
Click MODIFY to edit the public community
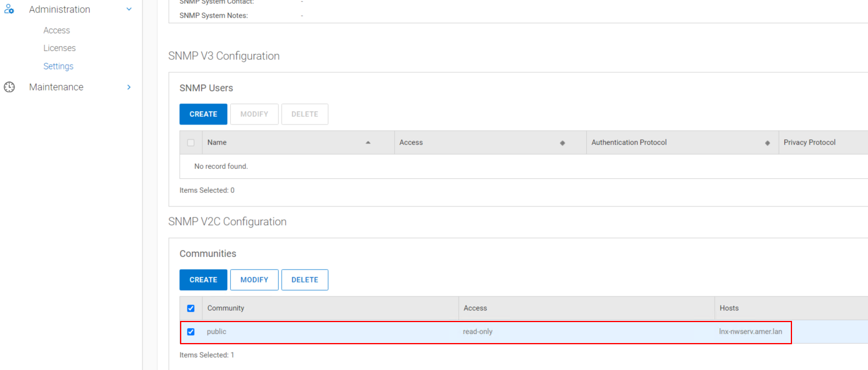coord(254,280)
